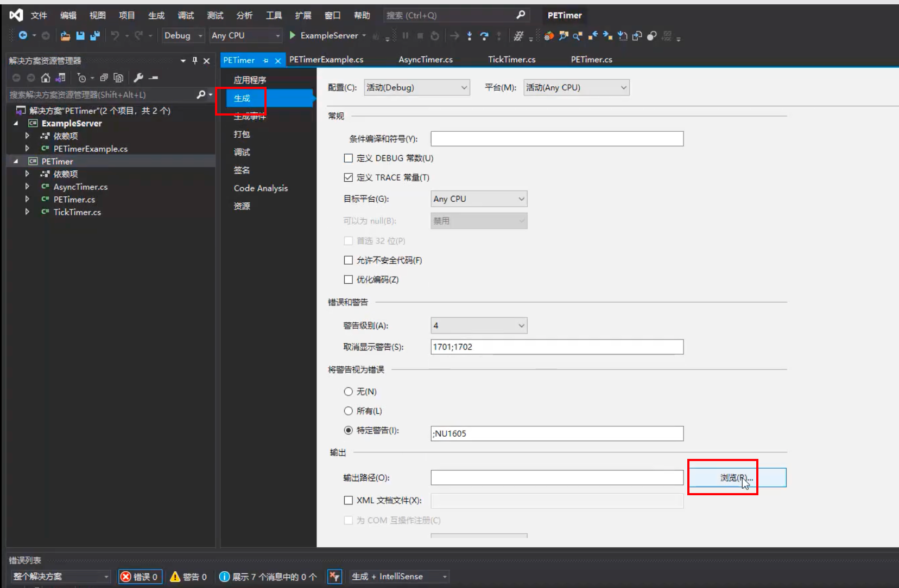Screen dimensions: 899x588
Task: Switch to the AsyncTimer.cs tab
Action: tap(426, 60)
